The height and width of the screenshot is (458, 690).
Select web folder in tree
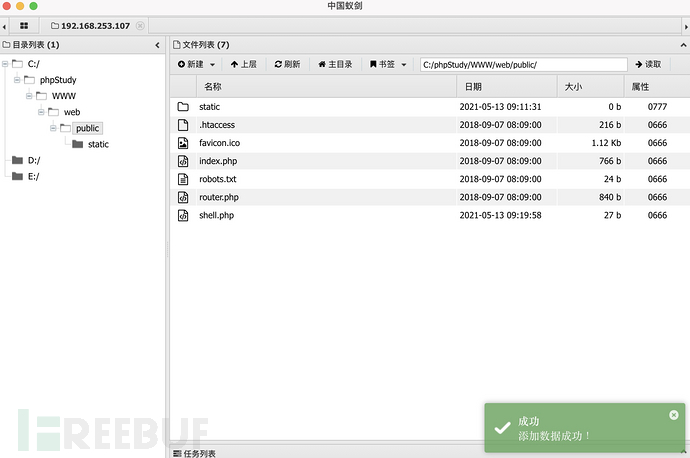[x=72, y=112]
